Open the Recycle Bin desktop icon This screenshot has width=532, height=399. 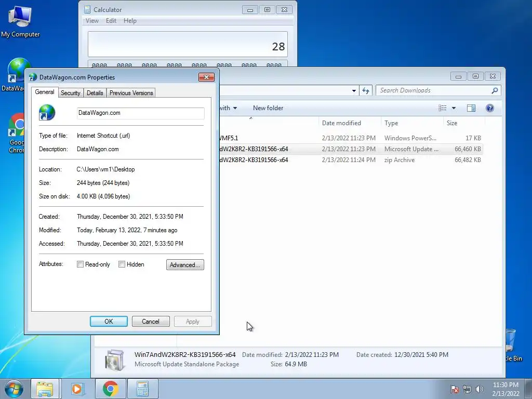coord(513,345)
